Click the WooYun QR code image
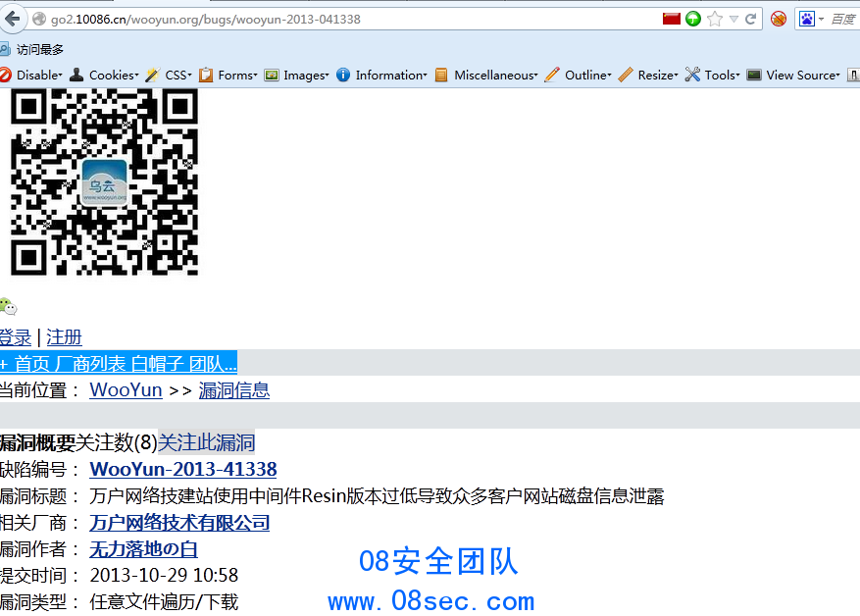Image resolution: width=860 pixels, height=616 pixels. coord(104,181)
